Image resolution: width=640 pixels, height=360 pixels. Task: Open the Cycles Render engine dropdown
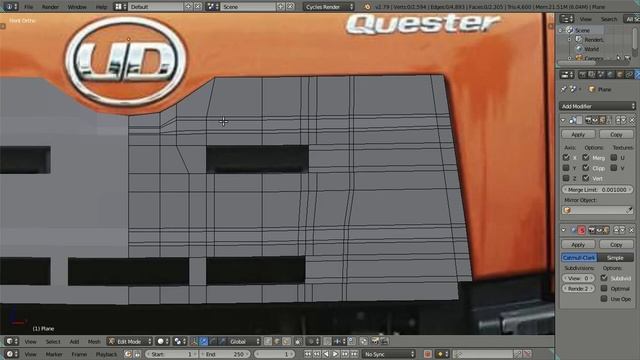coord(329,7)
